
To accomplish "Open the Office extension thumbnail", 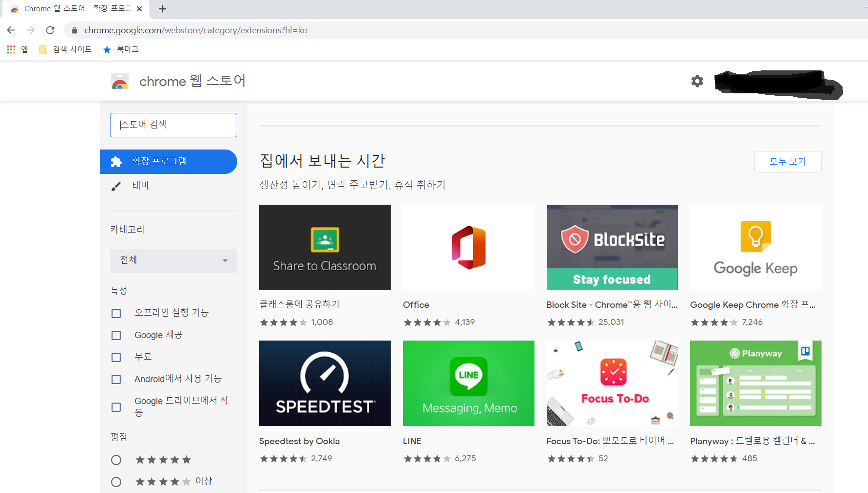I will (468, 247).
